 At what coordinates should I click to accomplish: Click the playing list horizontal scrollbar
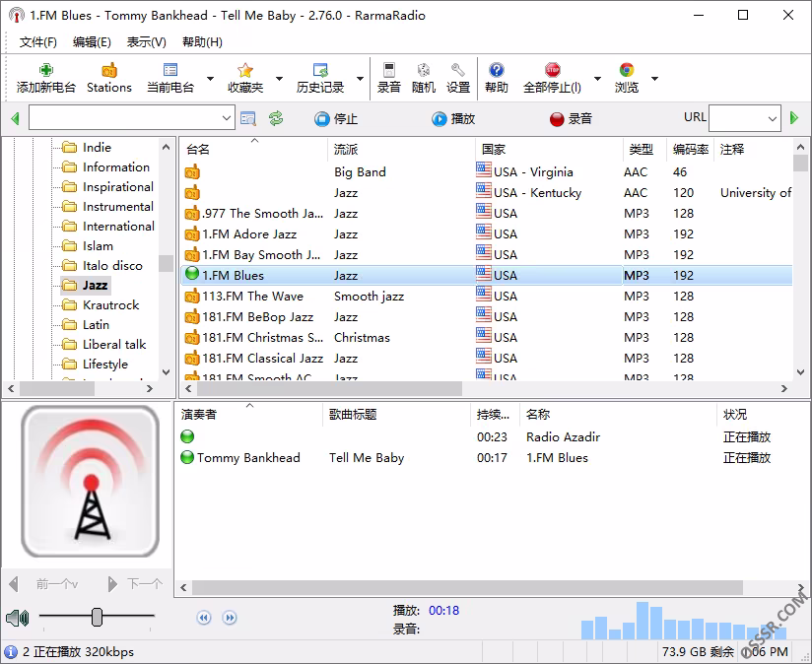click(468, 587)
